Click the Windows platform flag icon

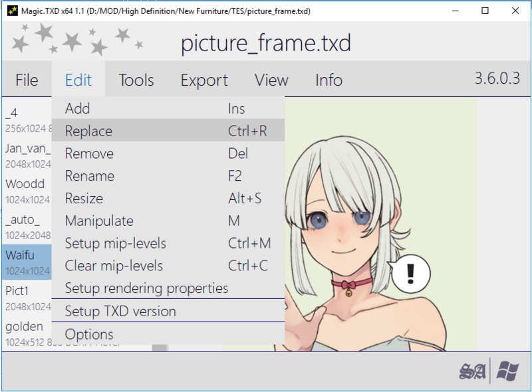coord(507,371)
